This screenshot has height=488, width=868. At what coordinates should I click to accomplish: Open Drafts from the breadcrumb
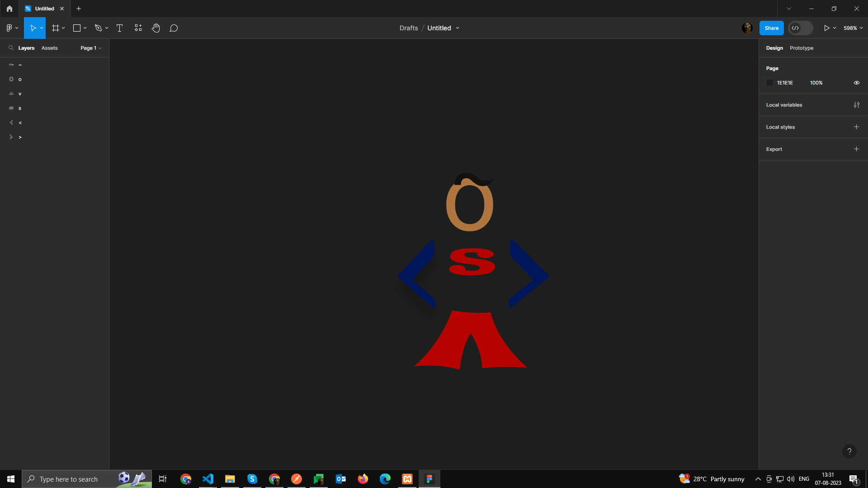point(408,28)
